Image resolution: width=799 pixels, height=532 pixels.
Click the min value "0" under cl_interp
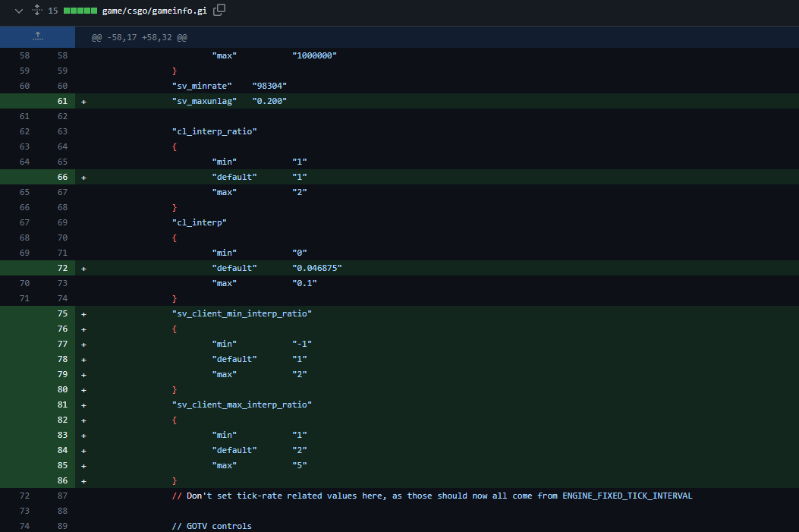tap(300, 253)
